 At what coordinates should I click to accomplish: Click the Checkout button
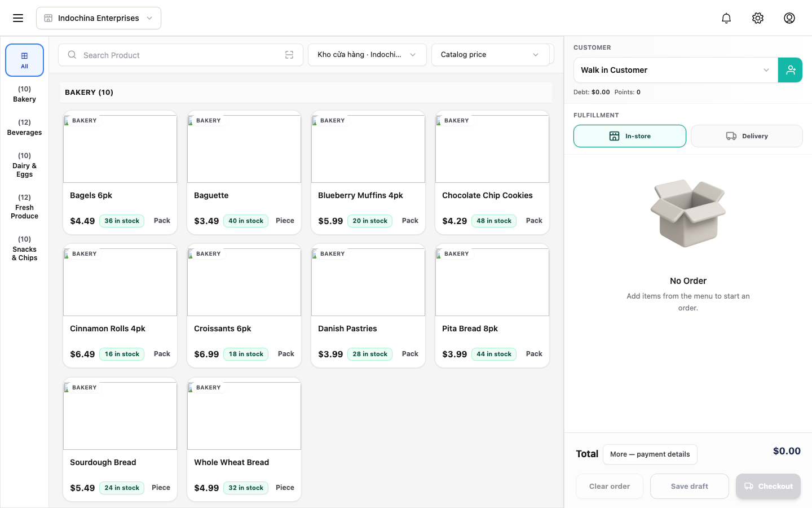click(768, 487)
